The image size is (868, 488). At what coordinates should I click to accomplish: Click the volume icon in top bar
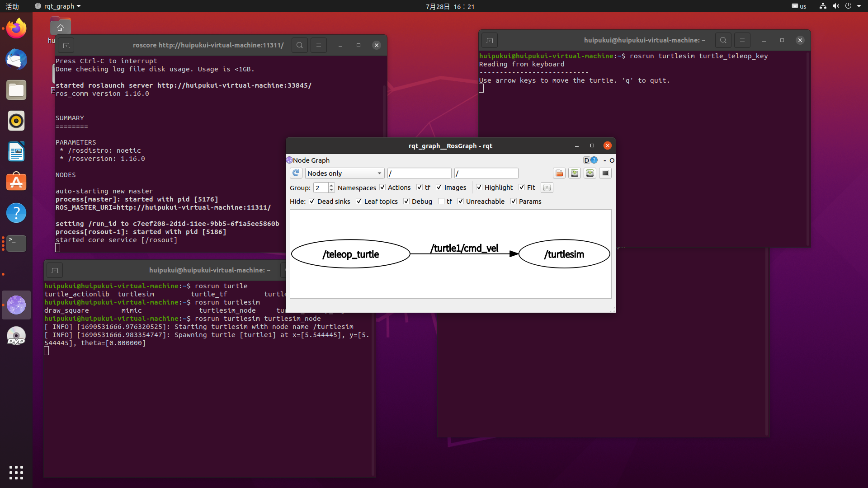(835, 6)
